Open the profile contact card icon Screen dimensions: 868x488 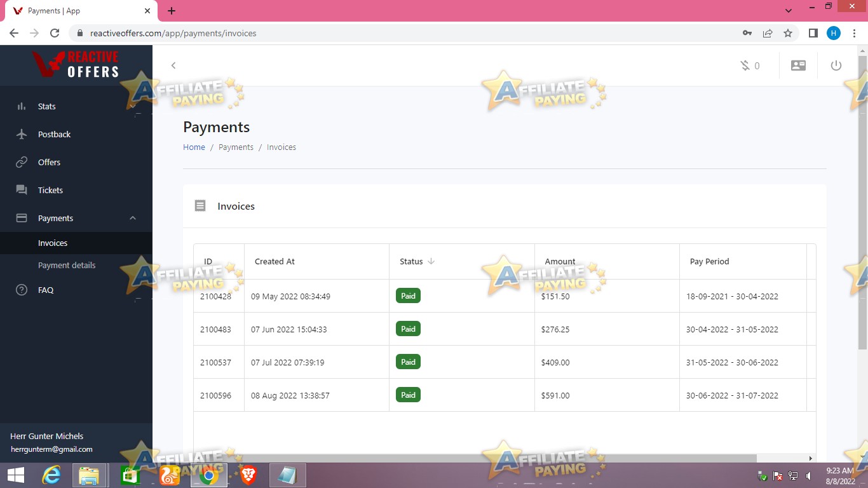(798, 65)
